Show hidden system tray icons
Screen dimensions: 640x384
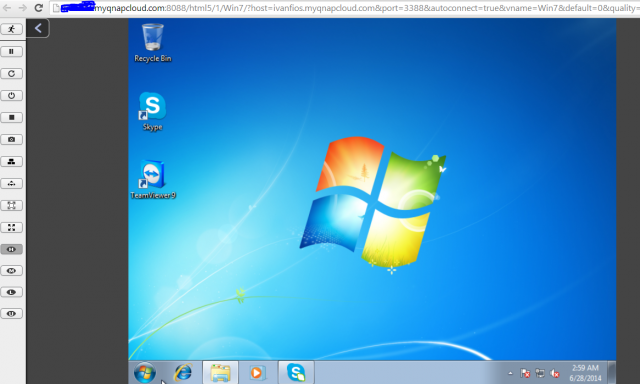point(510,373)
